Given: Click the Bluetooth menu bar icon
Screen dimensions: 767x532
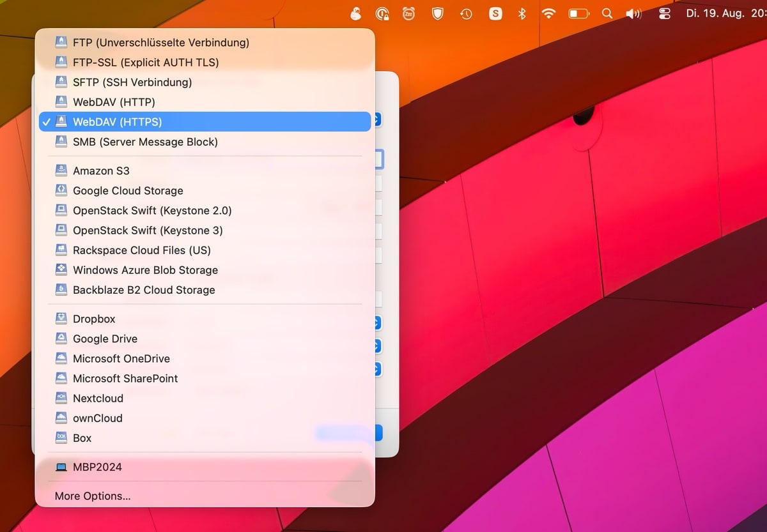Looking at the screenshot, I should 522,13.
